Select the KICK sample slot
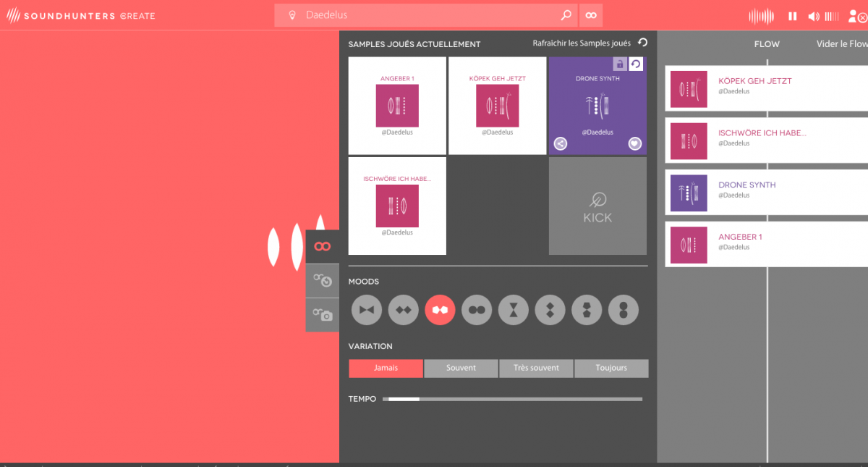The height and width of the screenshot is (467, 868). point(597,206)
